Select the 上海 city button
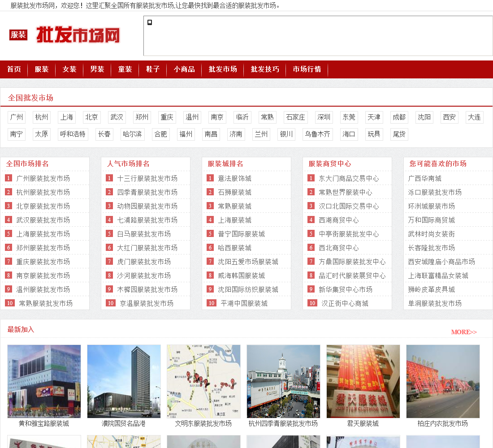The image size is (493, 448). (x=67, y=117)
